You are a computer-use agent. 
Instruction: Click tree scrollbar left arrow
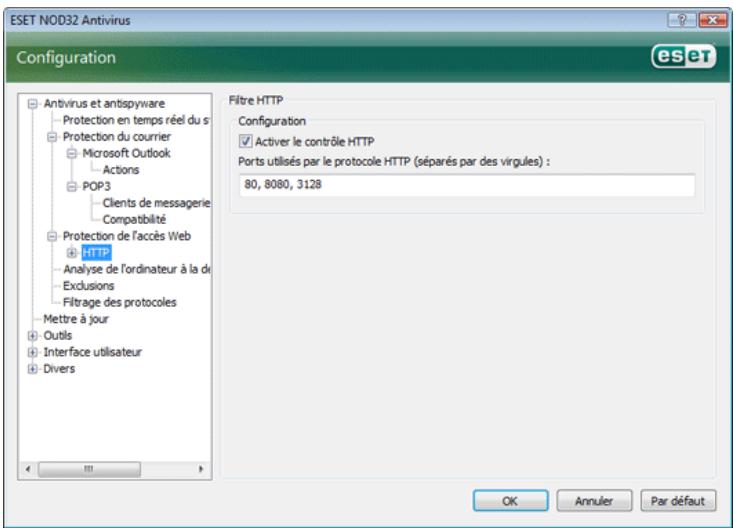coord(29,469)
